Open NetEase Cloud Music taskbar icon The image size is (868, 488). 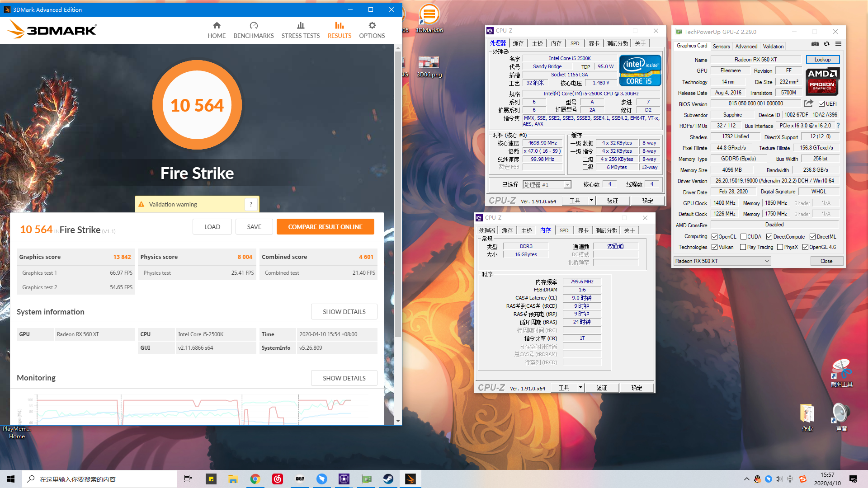277,479
